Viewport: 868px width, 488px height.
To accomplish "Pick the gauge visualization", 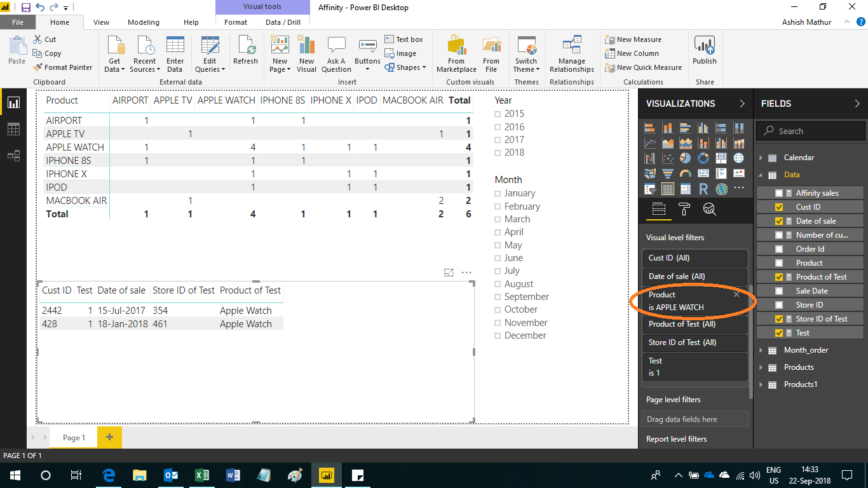I will point(686,173).
